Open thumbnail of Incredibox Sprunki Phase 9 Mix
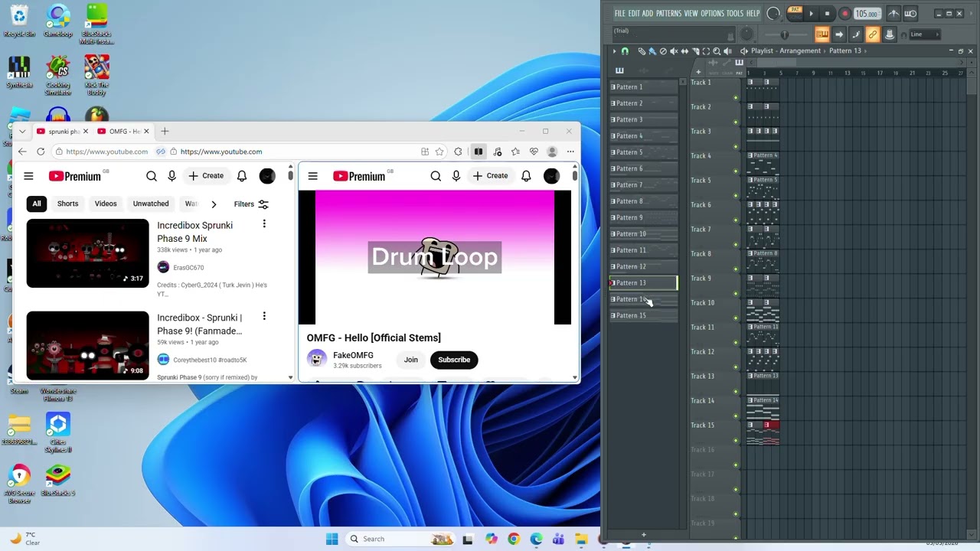The height and width of the screenshot is (551, 980). 88,253
